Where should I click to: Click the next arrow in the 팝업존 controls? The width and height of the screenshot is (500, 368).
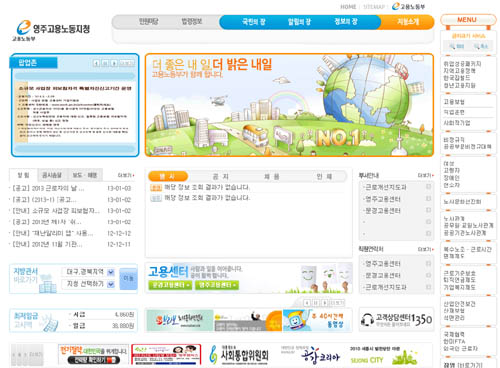(x=114, y=63)
